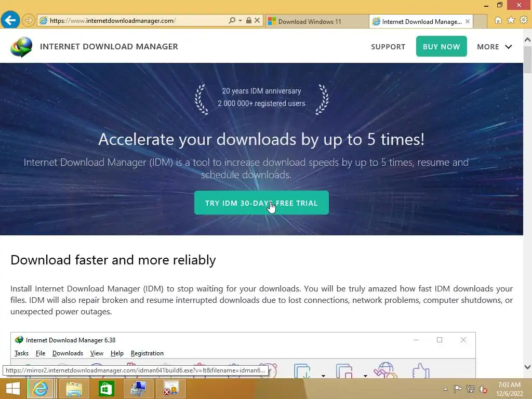Click the vertical scrollbar thumb
532x399 pixels.
[x=528, y=60]
